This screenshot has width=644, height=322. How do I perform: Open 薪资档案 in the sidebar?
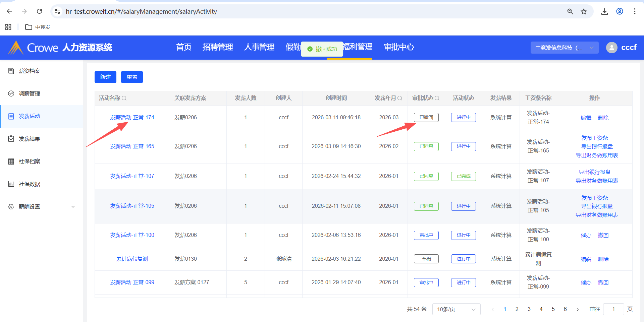click(x=29, y=71)
